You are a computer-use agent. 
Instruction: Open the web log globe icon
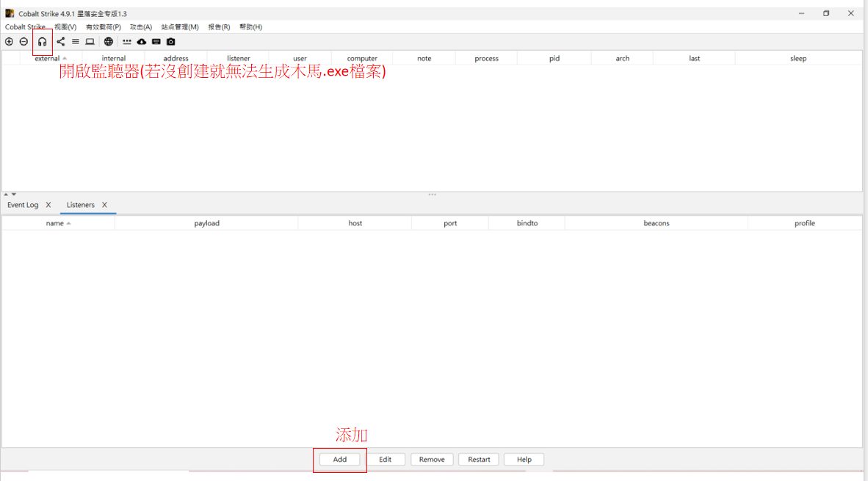[109, 42]
